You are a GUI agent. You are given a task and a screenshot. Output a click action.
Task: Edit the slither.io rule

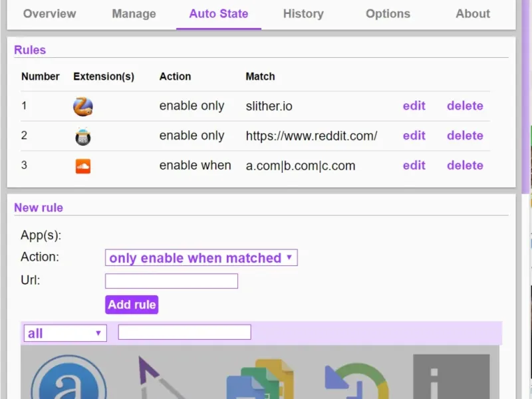tap(414, 106)
